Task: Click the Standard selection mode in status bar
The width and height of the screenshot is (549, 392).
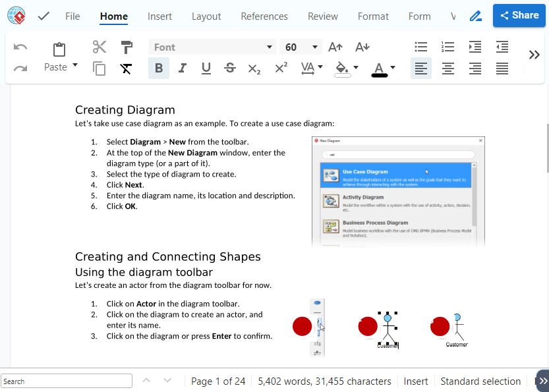Action: 480,381
